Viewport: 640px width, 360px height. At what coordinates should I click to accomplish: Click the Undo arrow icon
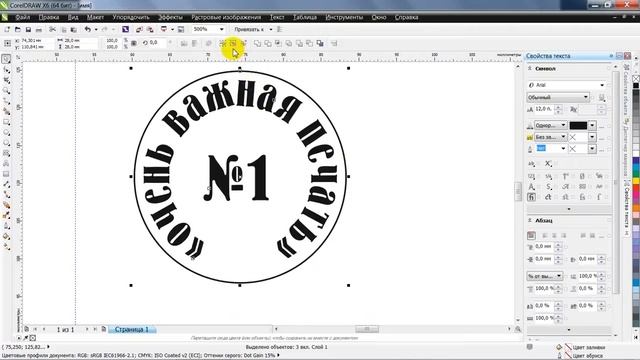[87, 29]
